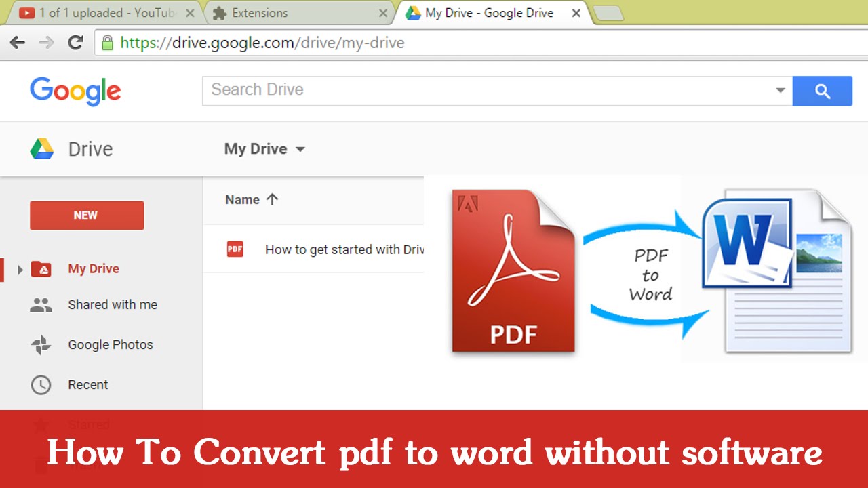Open Google Photos in sidebar
868x488 pixels.
(111, 344)
